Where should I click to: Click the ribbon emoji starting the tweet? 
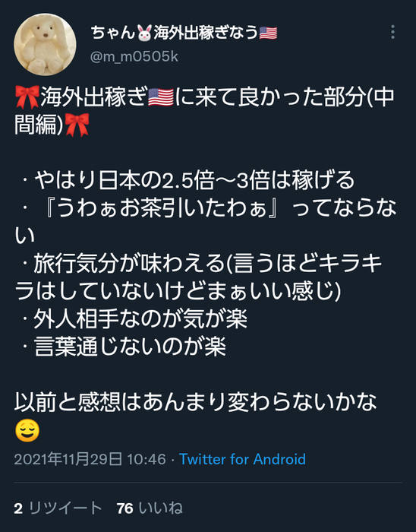[x=27, y=97]
